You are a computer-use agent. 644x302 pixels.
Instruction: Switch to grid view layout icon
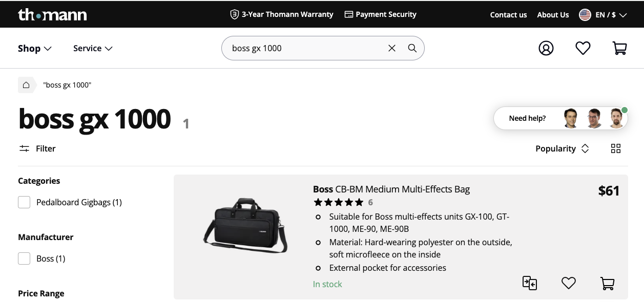coord(616,148)
